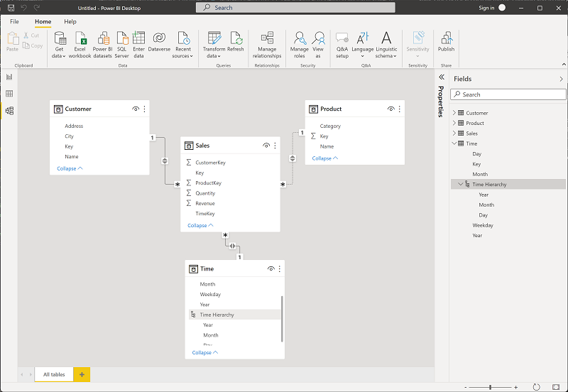Open more options for Time table
Screen dimensions: 568x392
(x=280, y=268)
